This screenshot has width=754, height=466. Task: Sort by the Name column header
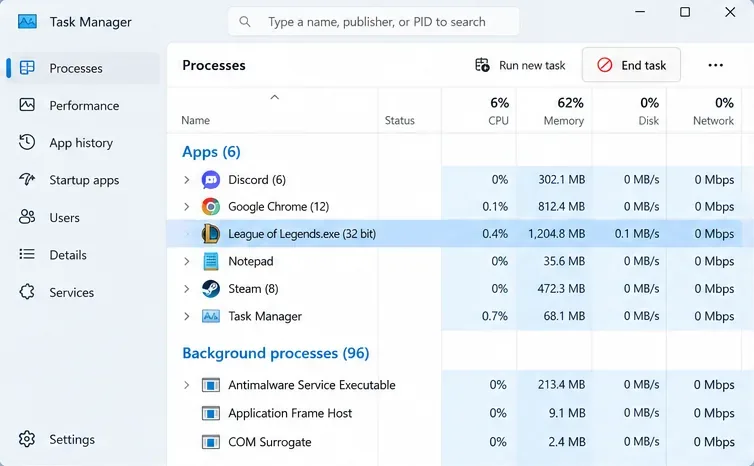[x=195, y=120]
